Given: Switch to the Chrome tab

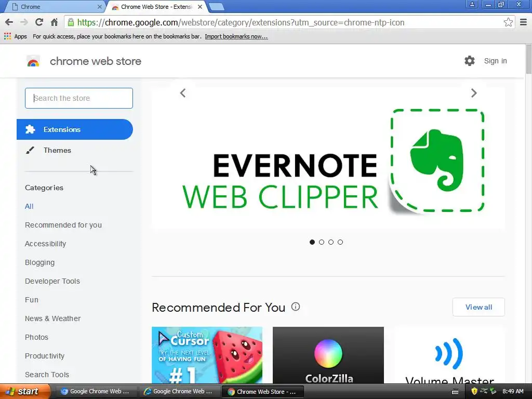Looking at the screenshot, I should pyautogui.click(x=54, y=7).
